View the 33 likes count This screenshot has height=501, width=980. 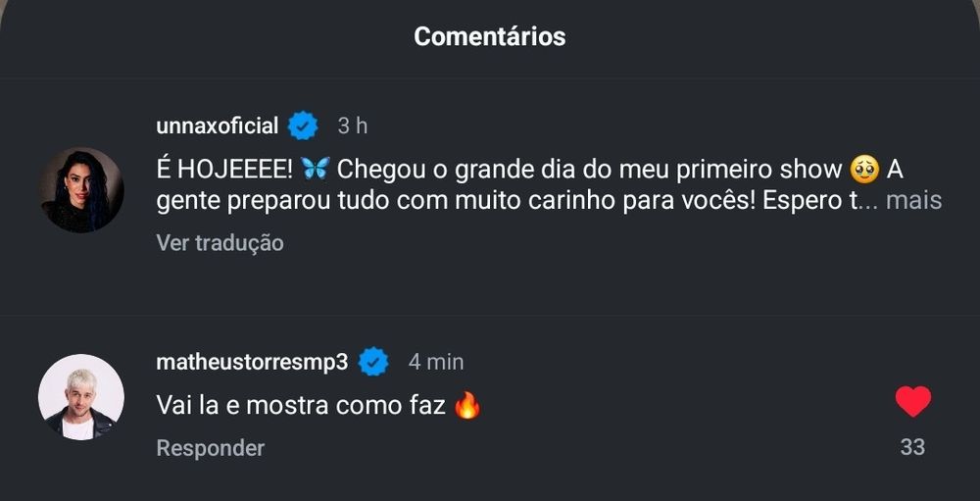912,447
